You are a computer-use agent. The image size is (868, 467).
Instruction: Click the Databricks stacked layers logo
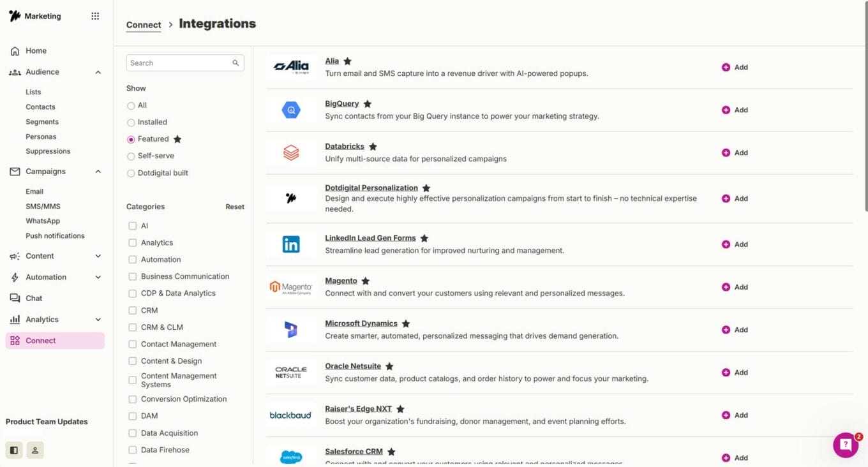point(291,152)
